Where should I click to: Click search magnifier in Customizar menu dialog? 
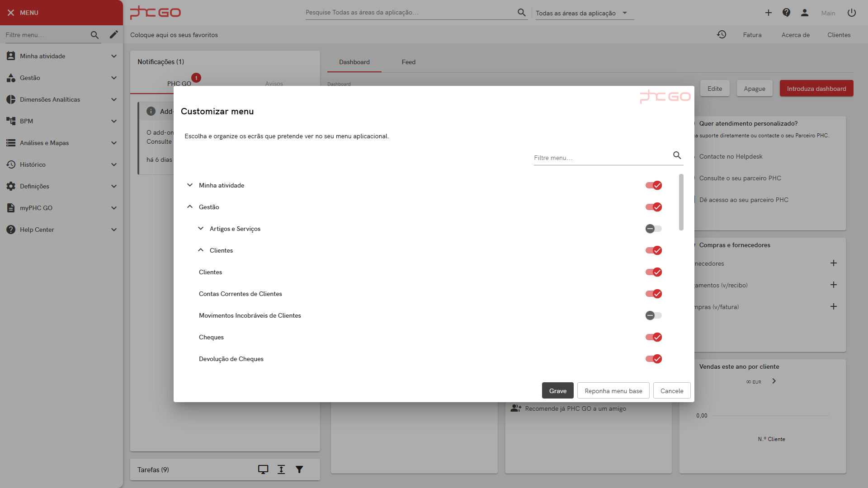pos(677,155)
